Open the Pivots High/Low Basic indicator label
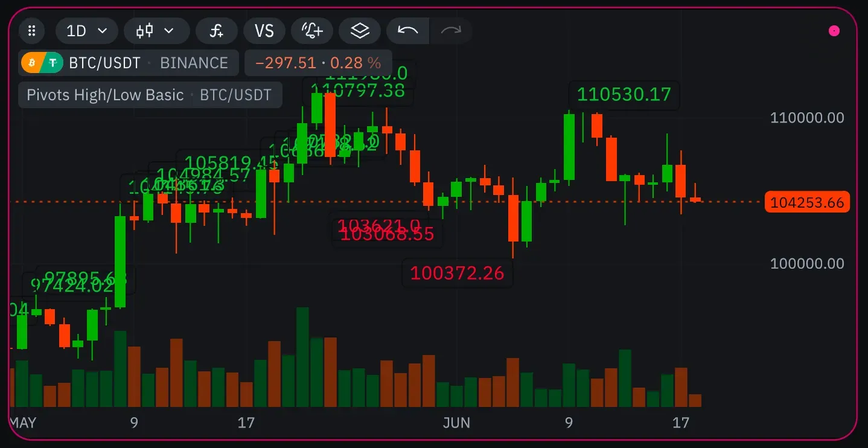This screenshot has height=448, width=868. pyautogui.click(x=150, y=95)
